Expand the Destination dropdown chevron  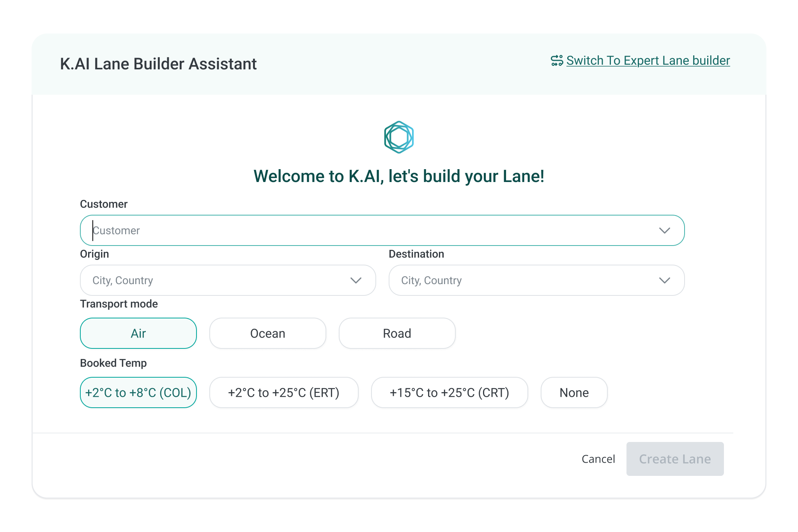(664, 280)
